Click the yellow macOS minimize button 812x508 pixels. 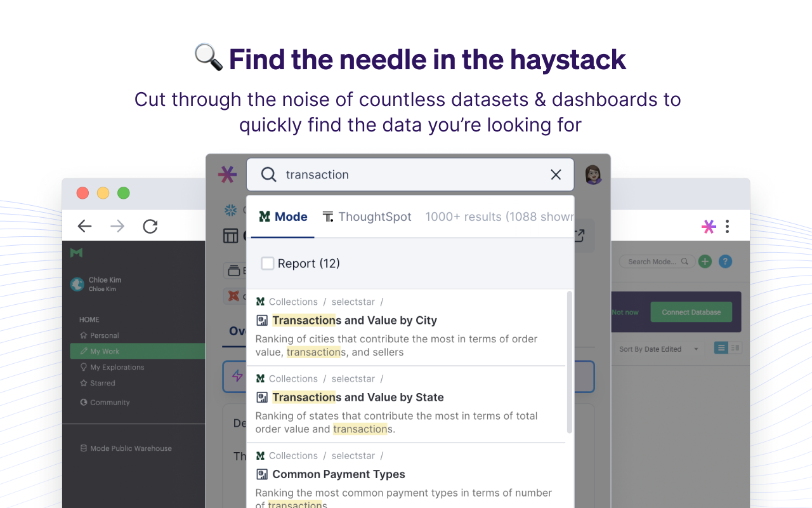[103, 193]
